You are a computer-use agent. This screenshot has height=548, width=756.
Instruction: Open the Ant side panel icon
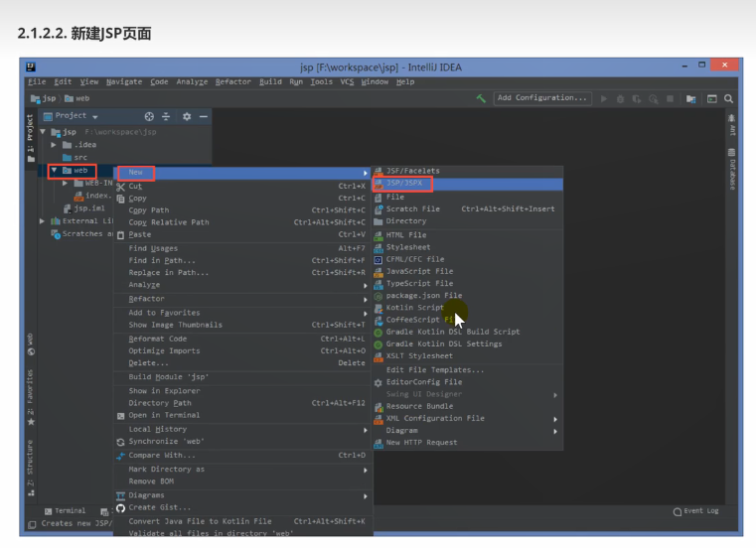[731, 124]
